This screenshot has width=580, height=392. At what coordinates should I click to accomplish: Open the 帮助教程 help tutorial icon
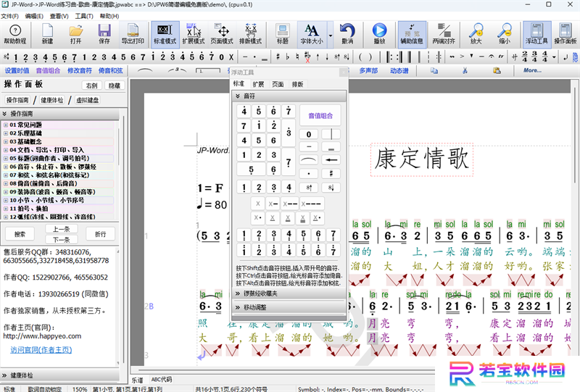click(14, 34)
